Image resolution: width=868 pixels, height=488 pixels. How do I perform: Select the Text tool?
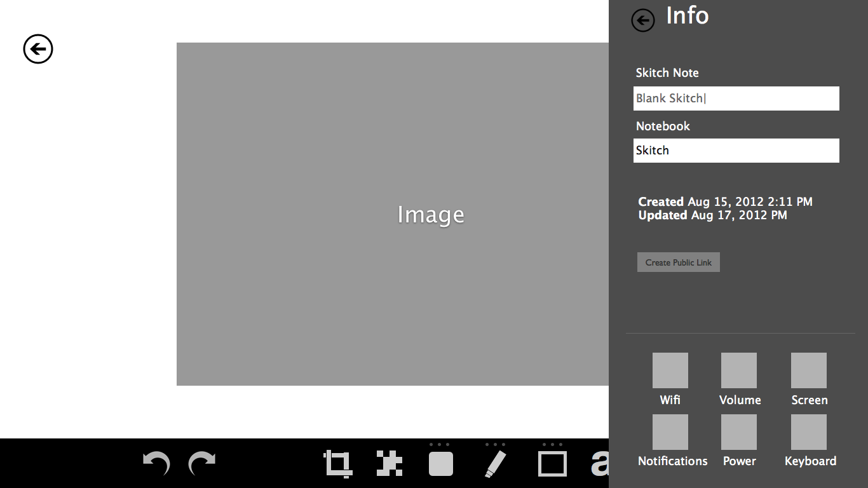pyautogui.click(x=599, y=464)
